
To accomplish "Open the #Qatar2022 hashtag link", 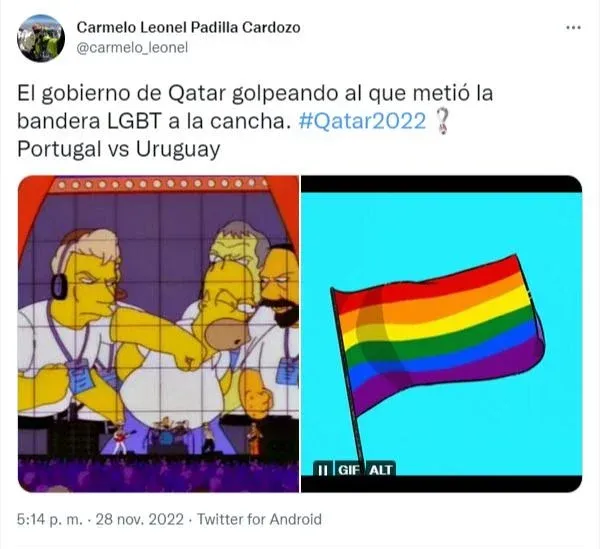I will click(x=362, y=121).
